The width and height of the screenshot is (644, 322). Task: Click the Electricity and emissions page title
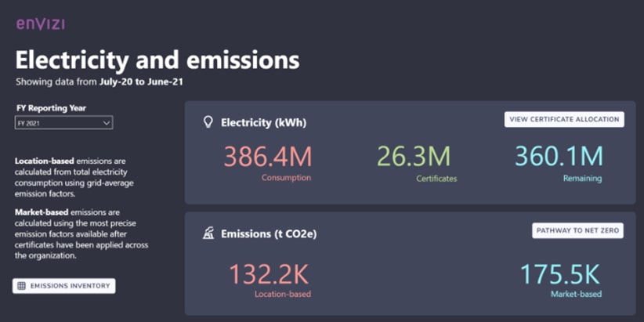click(x=157, y=60)
